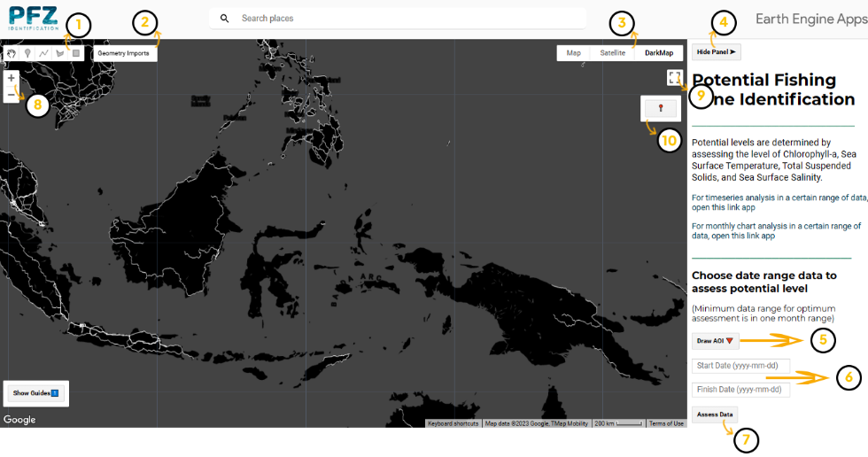Toggle the Show Guides button
Viewport: 868px width, 457px height.
36,393
